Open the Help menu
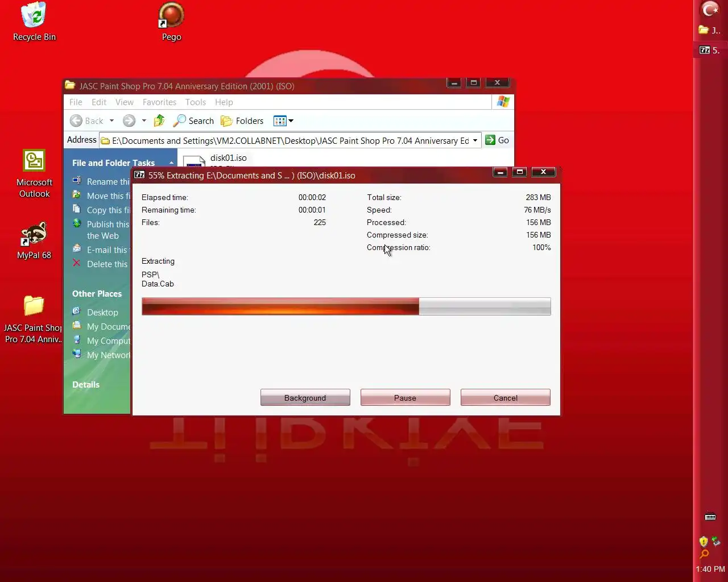 224,102
